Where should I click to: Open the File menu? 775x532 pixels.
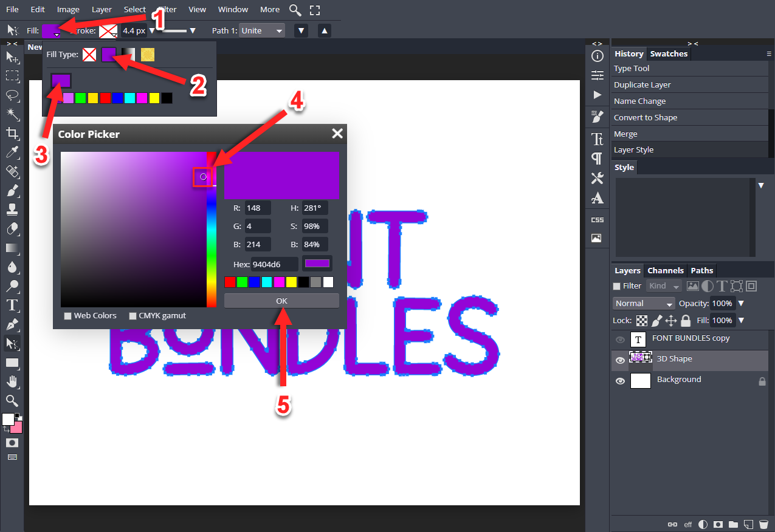[12, 10]
